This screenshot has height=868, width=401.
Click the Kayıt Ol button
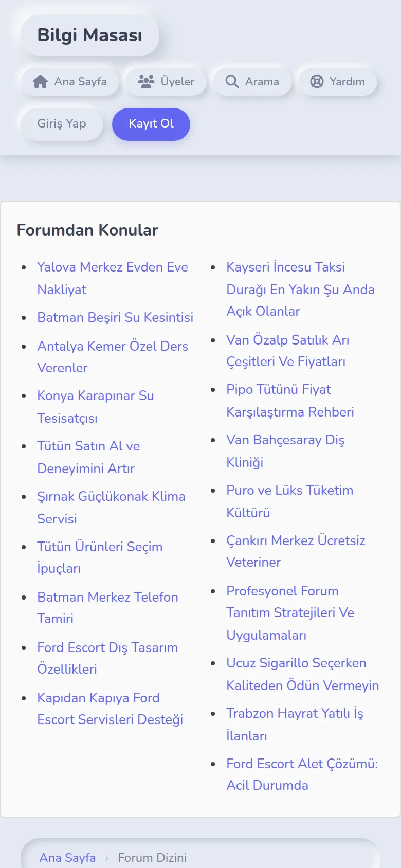[151, 124]
